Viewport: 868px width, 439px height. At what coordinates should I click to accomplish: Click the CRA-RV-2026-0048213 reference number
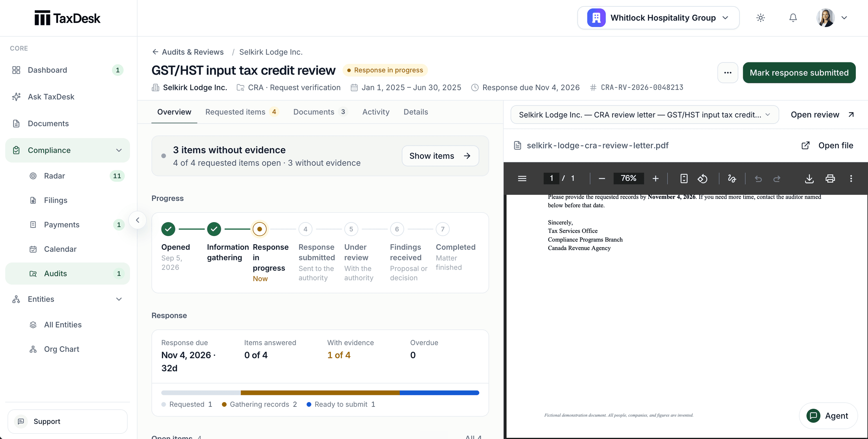[x=642, y=88]
